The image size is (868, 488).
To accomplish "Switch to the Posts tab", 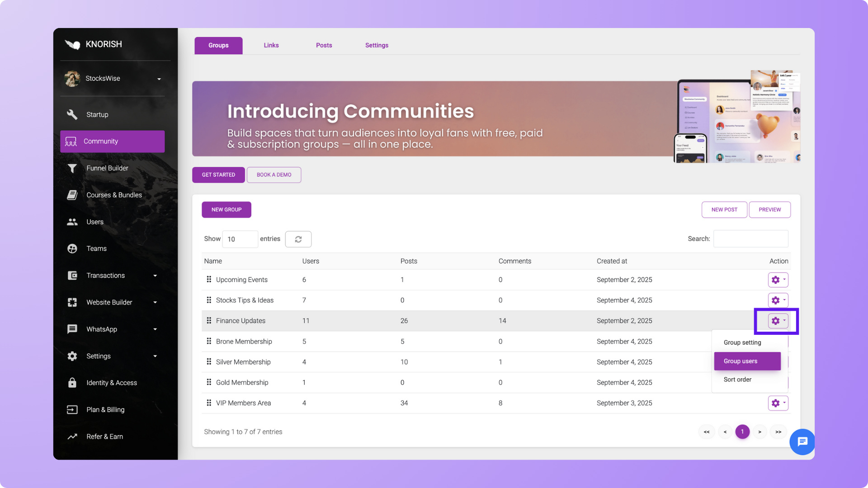I will coord(324,45).
